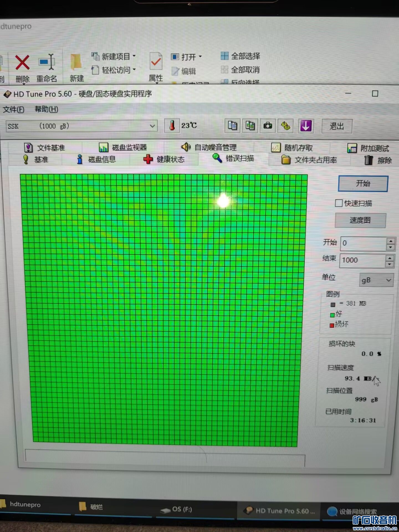Open the options gear icon
Viewport: 399px width, 532px height.
(285, 126)
